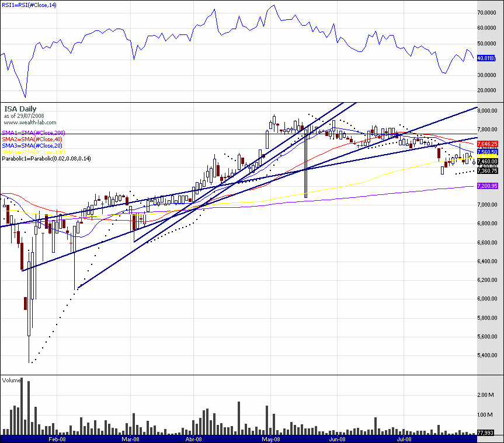The width and height of the screenshot is (504, 443).
Task: Select the Jul-08 date axis label
Action: click(x=404, y=439)
